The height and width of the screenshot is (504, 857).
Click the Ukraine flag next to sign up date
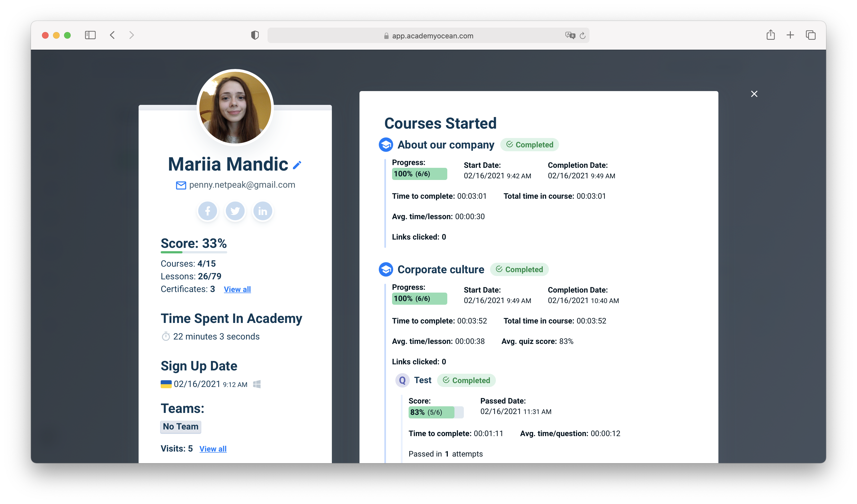click(166, 384)
